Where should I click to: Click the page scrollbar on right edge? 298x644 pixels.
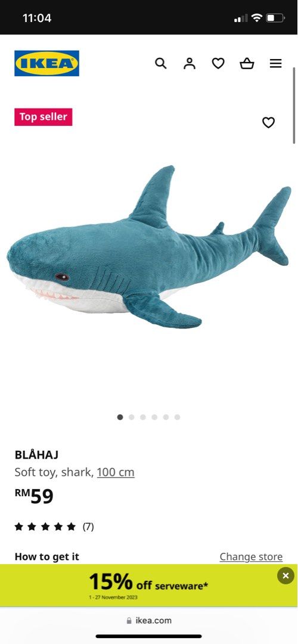coord(294,106)
